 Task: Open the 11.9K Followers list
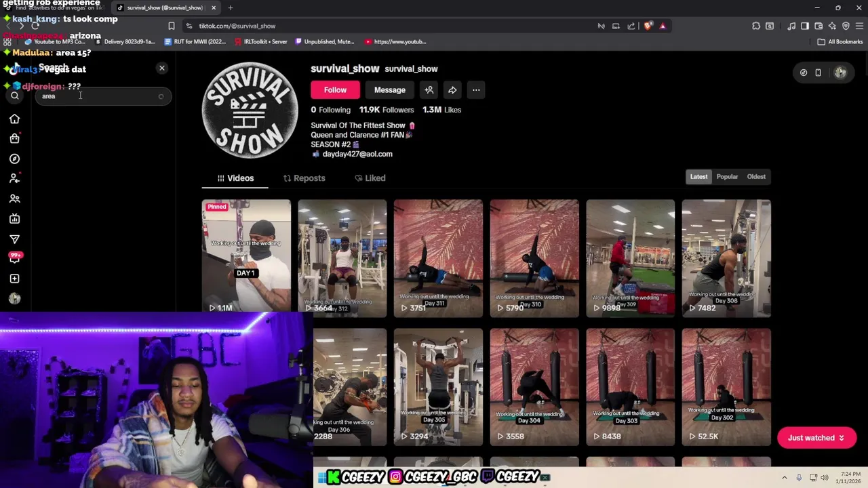click(387, 110)
